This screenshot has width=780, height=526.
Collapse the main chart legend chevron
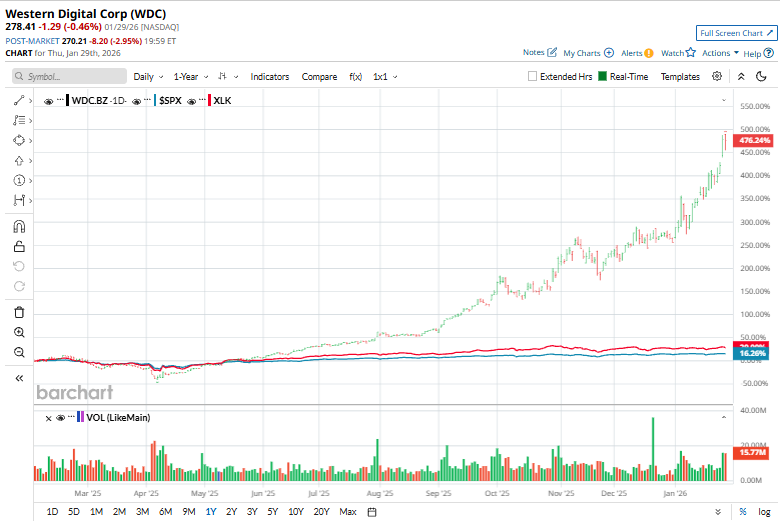724,101
